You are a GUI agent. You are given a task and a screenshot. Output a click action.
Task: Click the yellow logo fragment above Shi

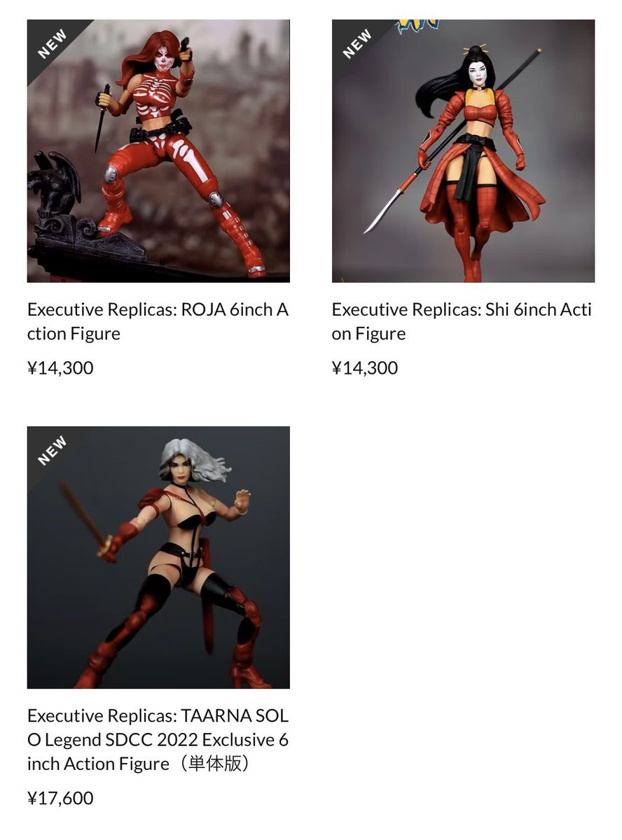[x=417, y=27]
